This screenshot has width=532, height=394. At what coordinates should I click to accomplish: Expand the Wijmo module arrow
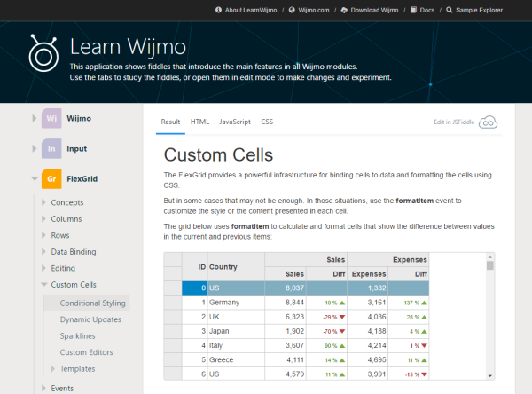[x=35, y=118]
